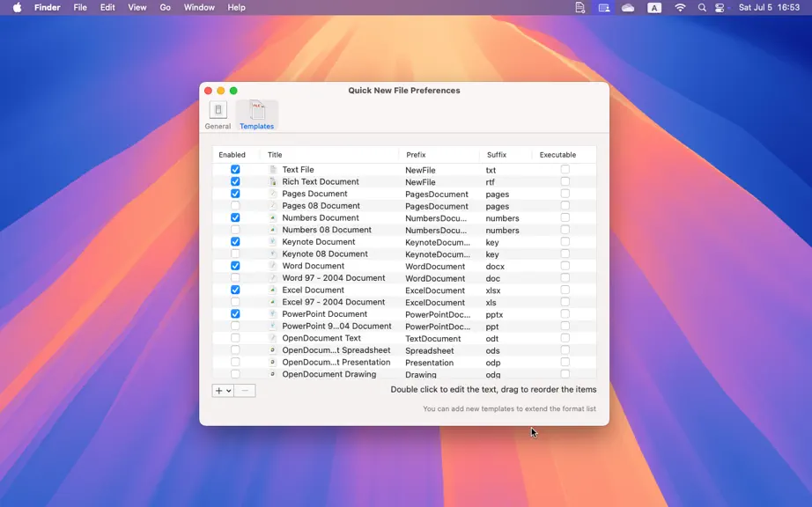Enable the Word 97 - 2004 Document template
This screenshot has height=507, width=812.
(x=235, y=278)
